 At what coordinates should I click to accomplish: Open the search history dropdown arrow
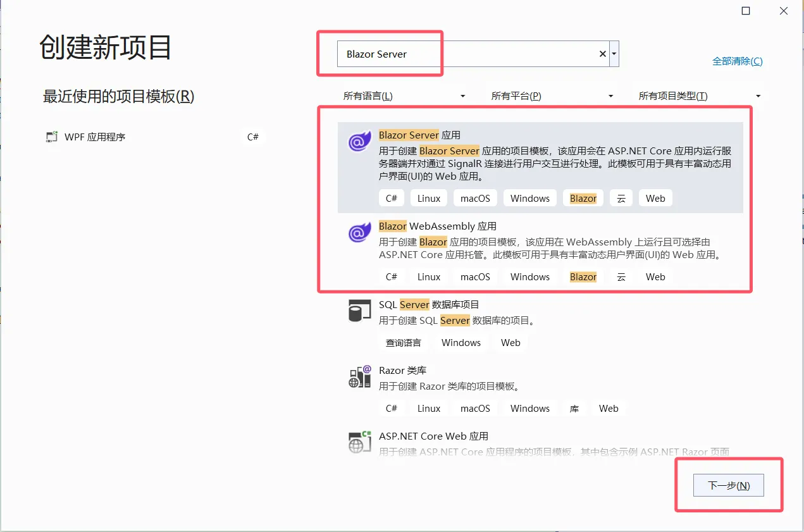click(614, 54)
